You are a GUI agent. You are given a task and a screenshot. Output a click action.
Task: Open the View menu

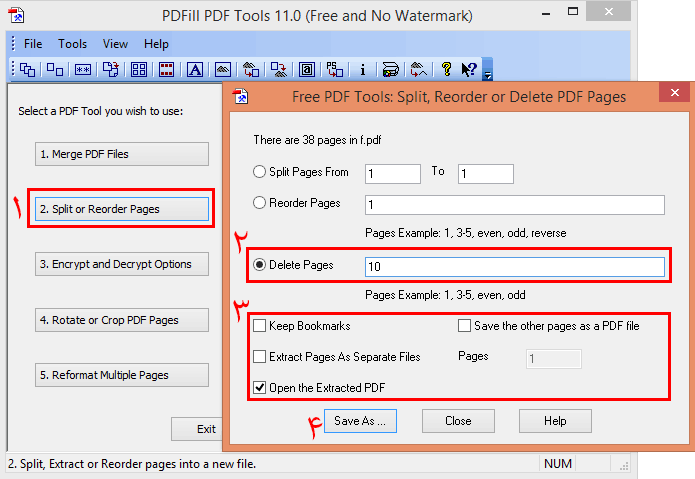pos(115,44)
